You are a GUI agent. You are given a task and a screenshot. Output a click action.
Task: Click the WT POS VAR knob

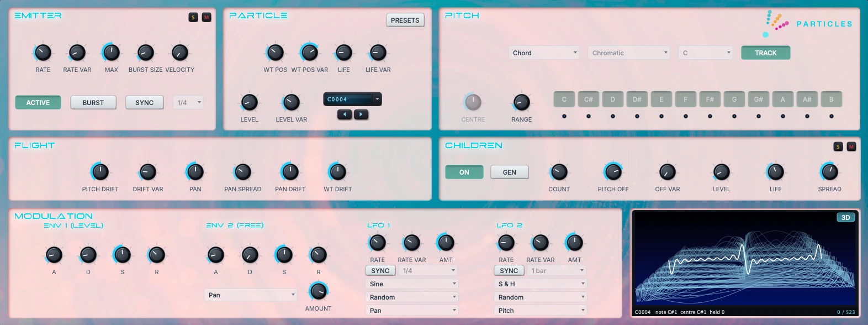coord(310,53)
